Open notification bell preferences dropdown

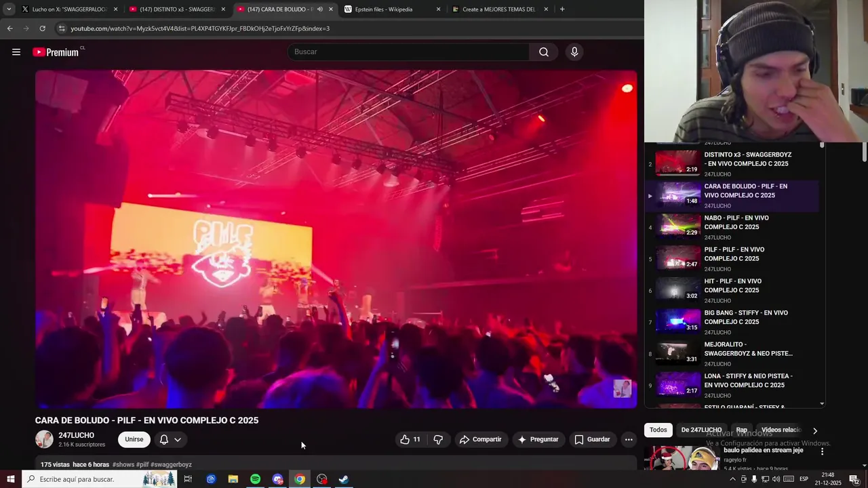click(x=170, y=439)
